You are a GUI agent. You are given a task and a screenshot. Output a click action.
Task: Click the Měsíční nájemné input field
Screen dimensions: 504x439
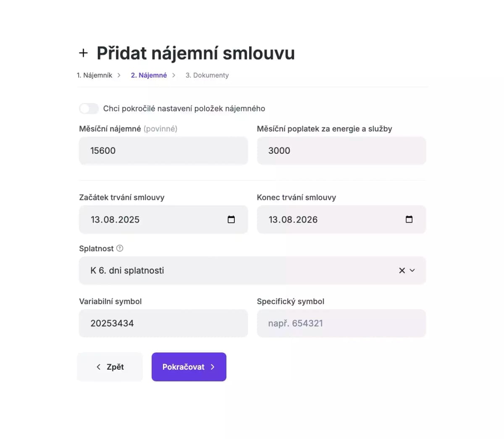163,150
